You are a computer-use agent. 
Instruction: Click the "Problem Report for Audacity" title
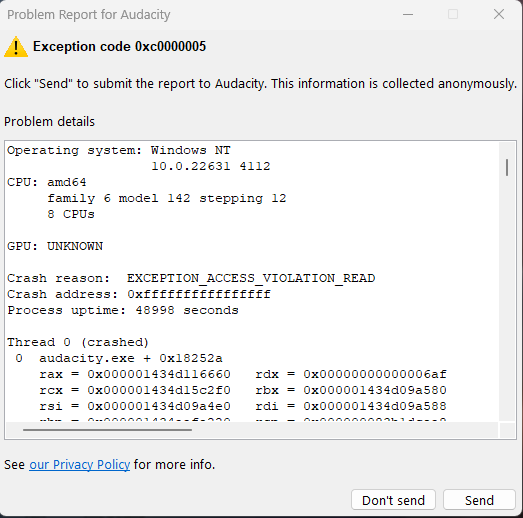click(x=89, y=15)
